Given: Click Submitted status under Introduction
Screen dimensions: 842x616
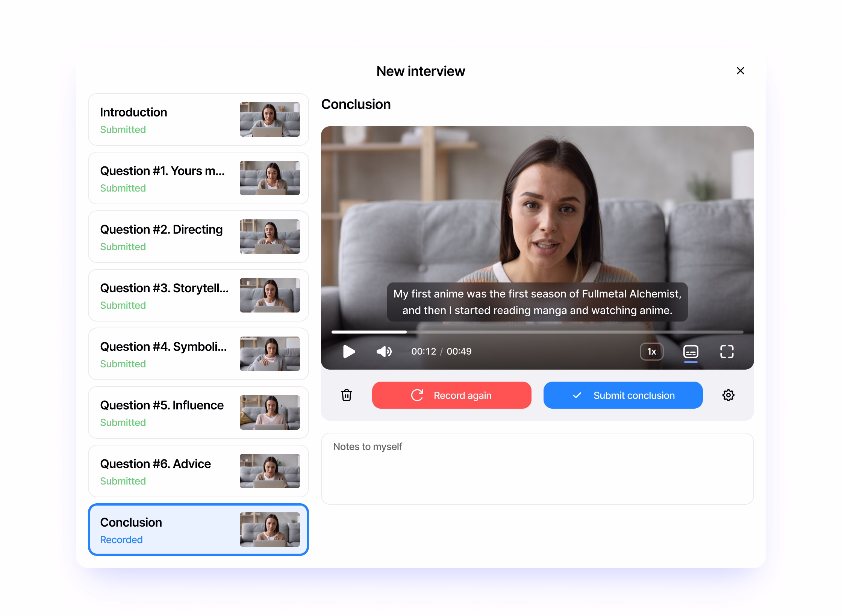Looking at the screenshot, I should tap(123, 130).
